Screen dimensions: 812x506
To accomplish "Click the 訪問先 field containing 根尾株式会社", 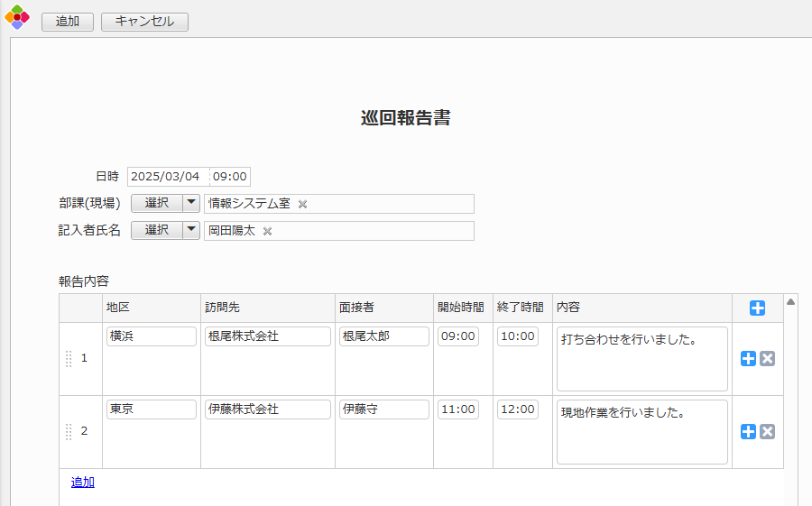I will [267, 336].
